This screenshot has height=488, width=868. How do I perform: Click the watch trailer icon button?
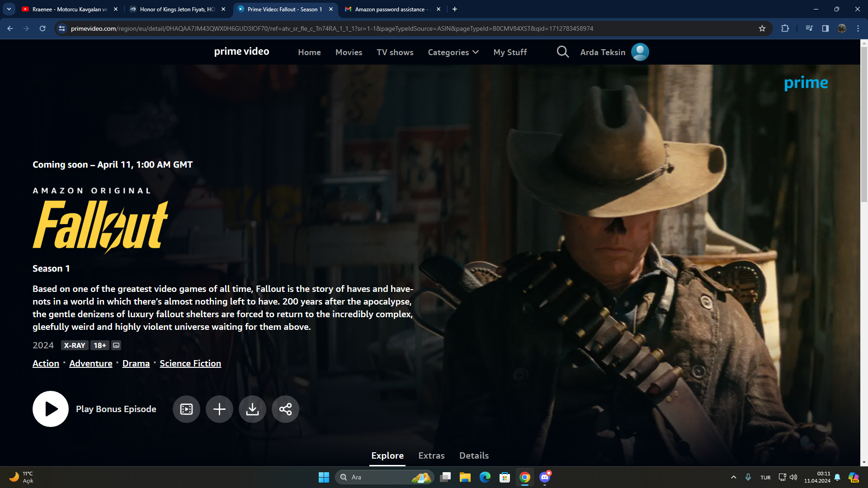click(x=186, y=409)
